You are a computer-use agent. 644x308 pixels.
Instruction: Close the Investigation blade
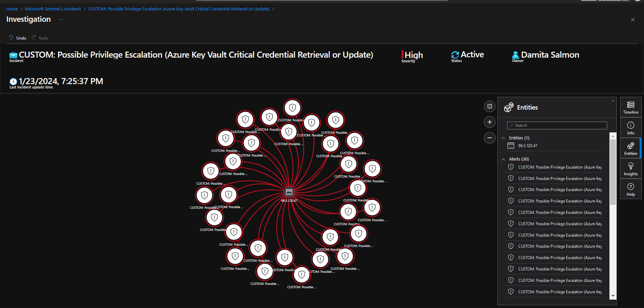[x=633, y=20]
